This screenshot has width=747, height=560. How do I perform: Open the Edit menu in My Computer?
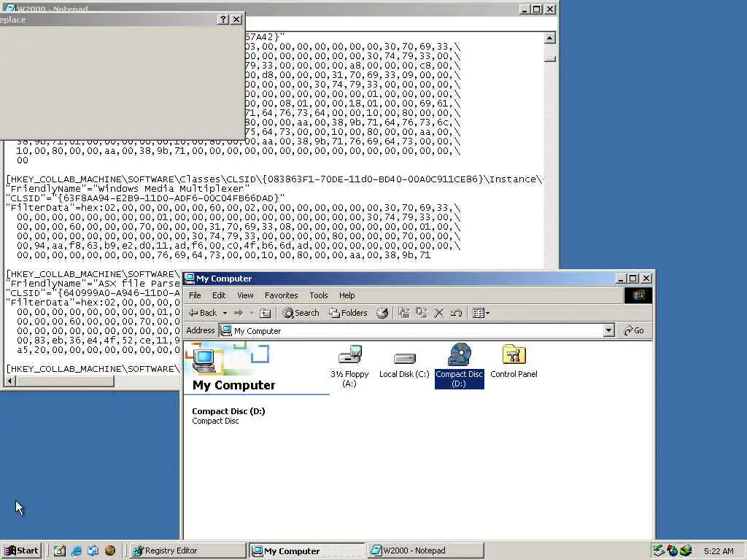click(x=219, y=295)
